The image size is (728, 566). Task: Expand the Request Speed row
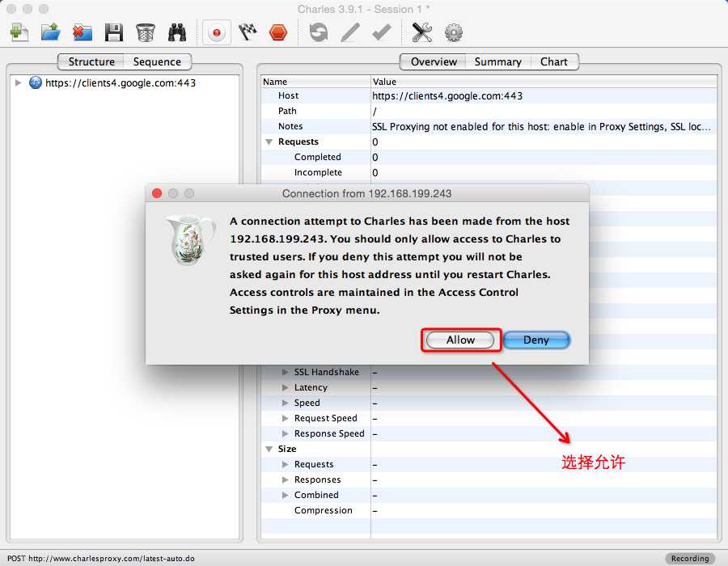coord(285,418)
